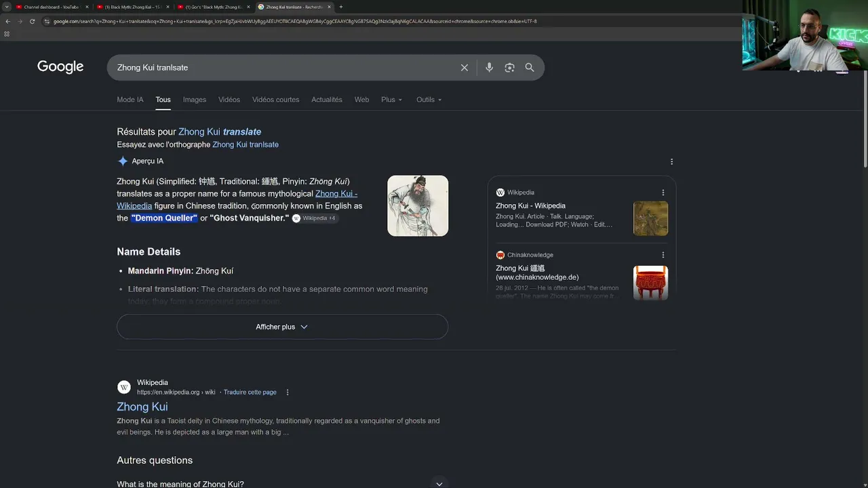Image resolution: width=868 pixels, height=488 pixels.
Task: Click the Zhong Kui painting thumbnail
Action: (x=418, y=206)
